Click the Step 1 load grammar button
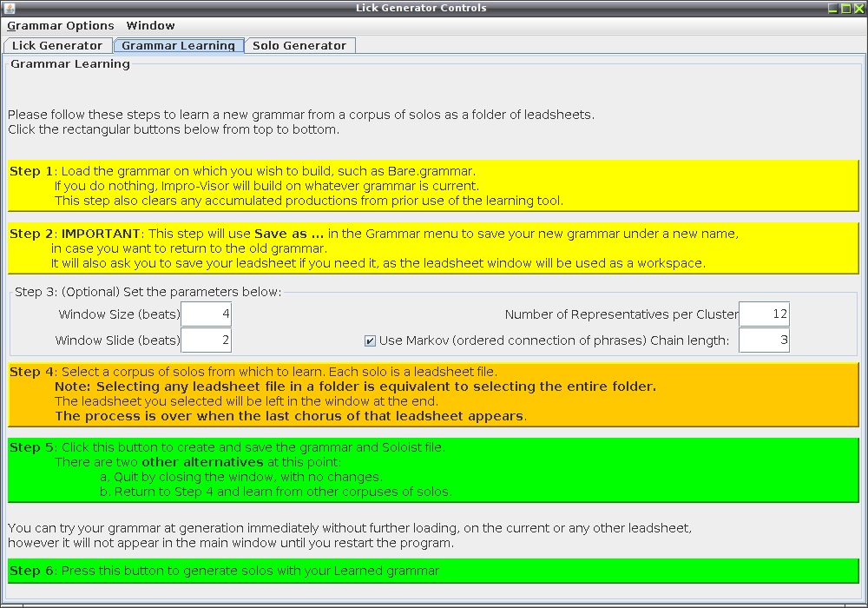 tap(433, 186)
